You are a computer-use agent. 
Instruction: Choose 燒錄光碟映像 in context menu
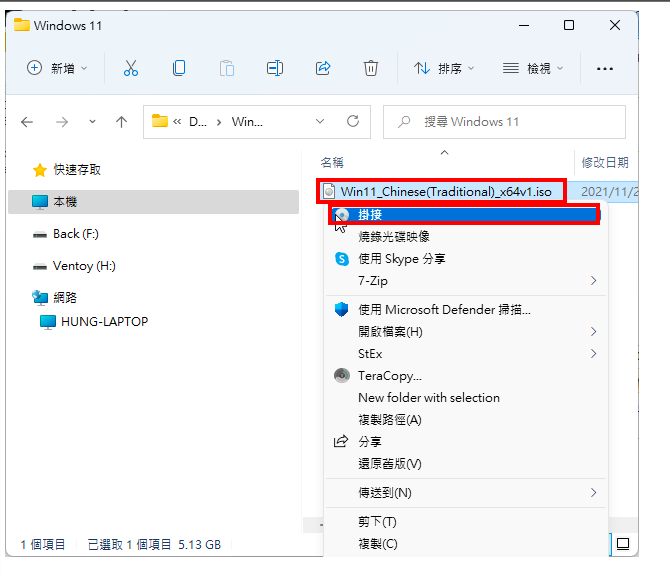466,237
